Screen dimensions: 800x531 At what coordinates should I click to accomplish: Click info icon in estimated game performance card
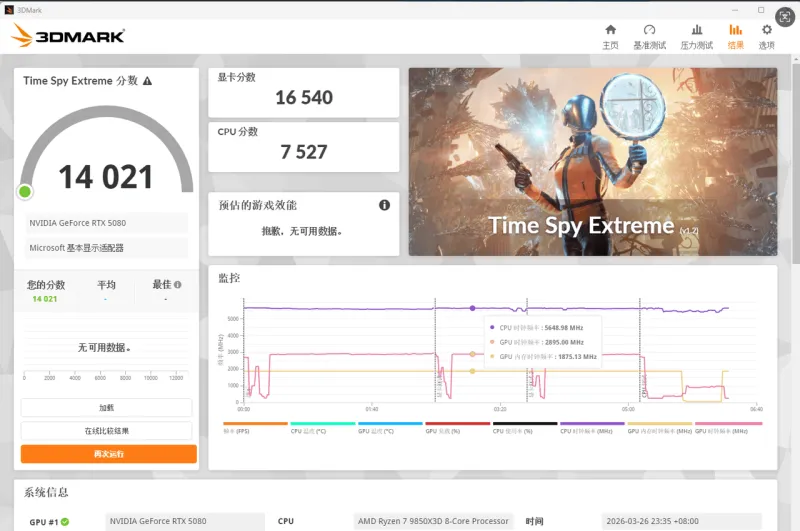pyautogui.click(x=384, y=205)
